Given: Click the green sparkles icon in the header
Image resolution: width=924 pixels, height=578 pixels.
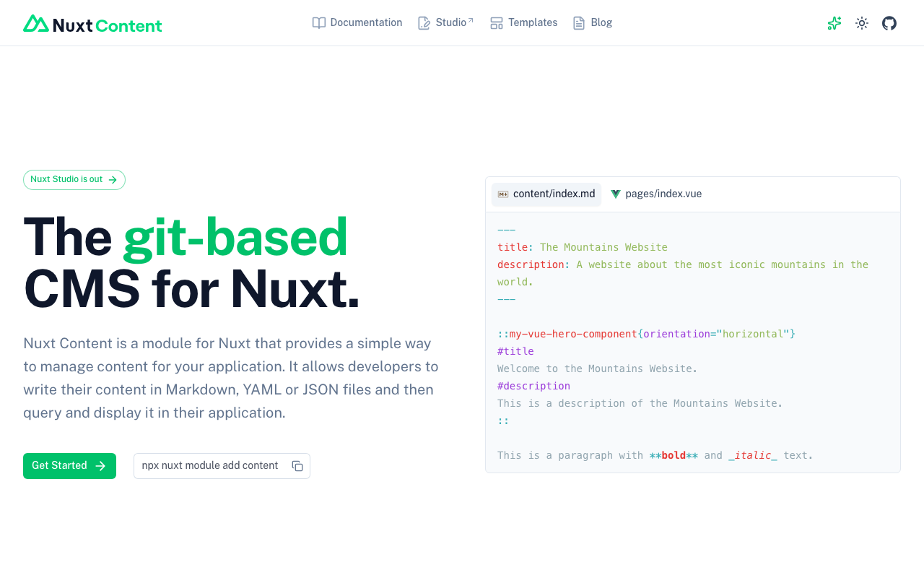Looking at the screenshot, I should (834, 22).
